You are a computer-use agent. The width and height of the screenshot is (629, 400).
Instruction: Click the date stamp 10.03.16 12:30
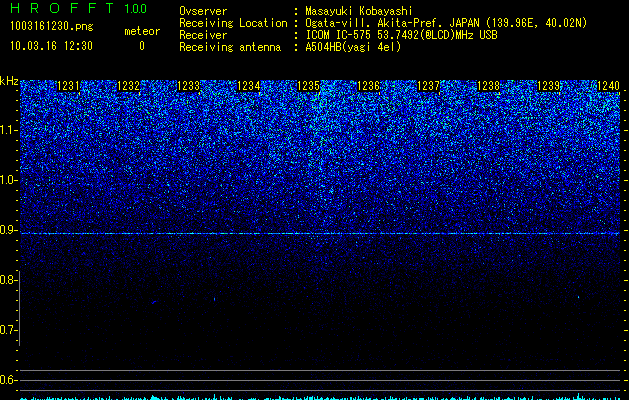point(51,46)
